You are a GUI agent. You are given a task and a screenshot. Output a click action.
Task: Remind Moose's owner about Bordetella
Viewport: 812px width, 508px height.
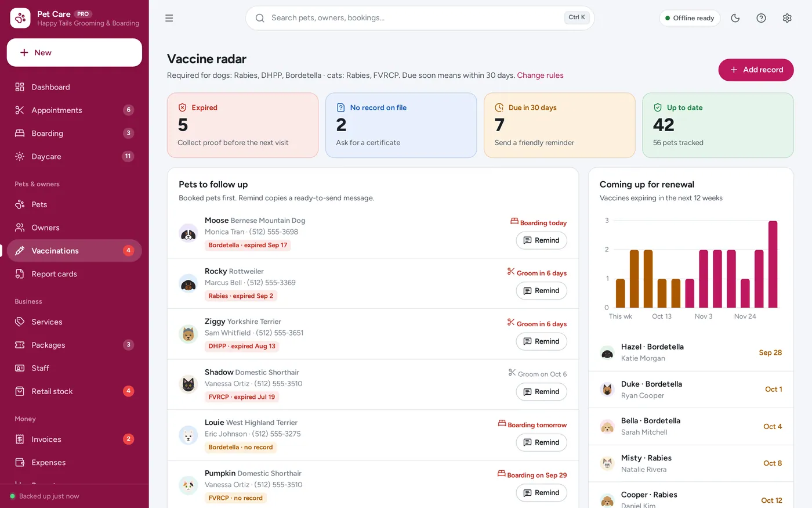[541, 240]
